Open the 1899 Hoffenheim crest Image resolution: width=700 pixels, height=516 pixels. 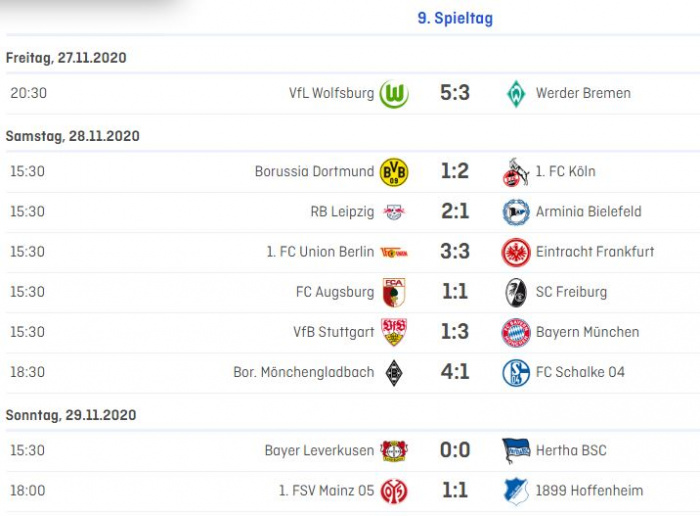tap(516, 491)
